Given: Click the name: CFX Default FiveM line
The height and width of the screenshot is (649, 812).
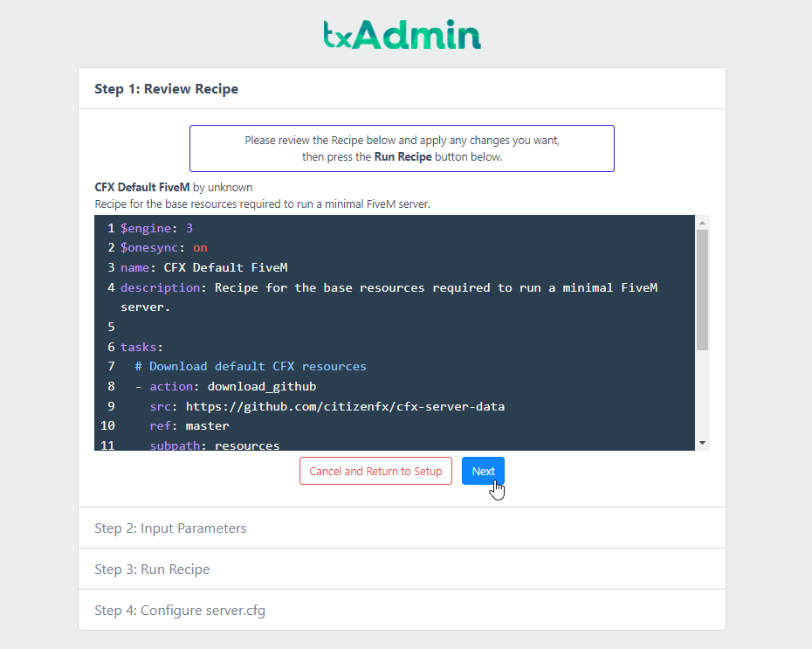Looking at the screenshot, I should pos(204,267).
